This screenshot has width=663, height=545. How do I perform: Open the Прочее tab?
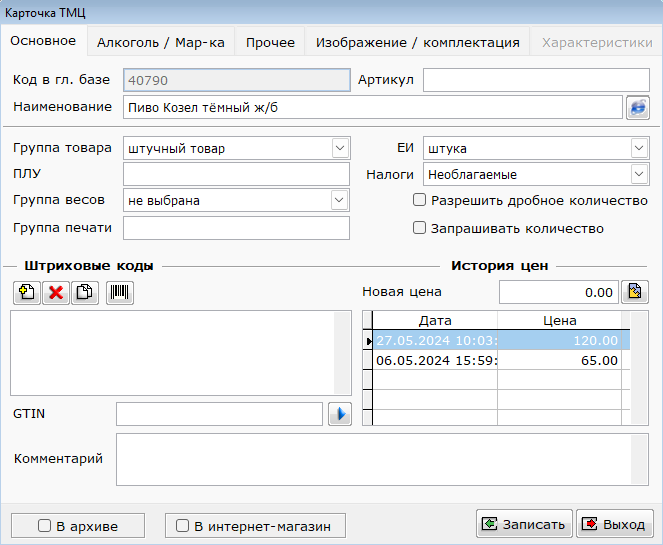click(270, 43)
